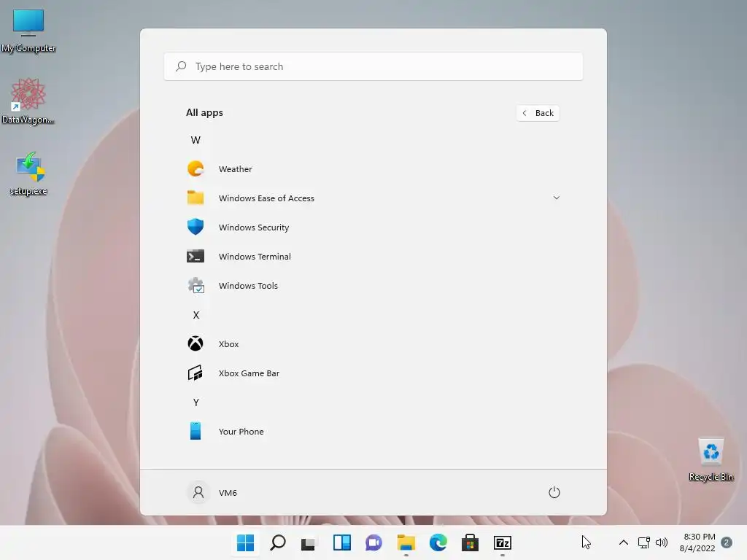
Task: Open taskbar Search magnifier
Action: coord(278,542)
